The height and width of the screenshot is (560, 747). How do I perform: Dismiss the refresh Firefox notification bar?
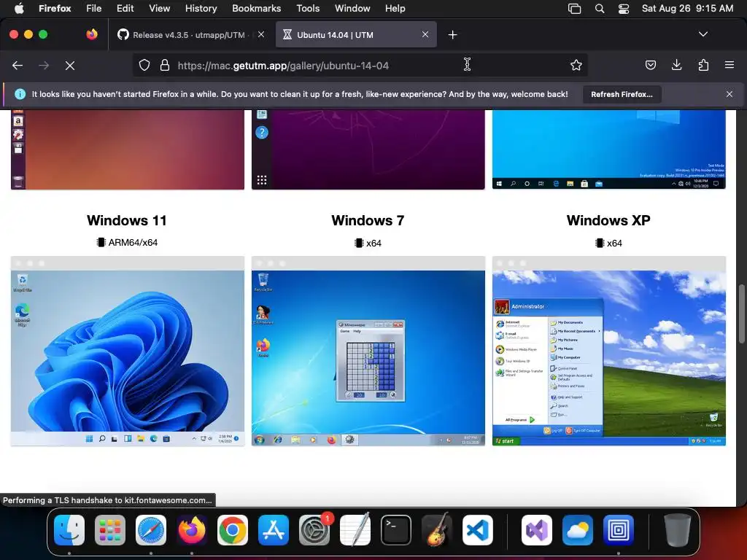coord(729,94)
